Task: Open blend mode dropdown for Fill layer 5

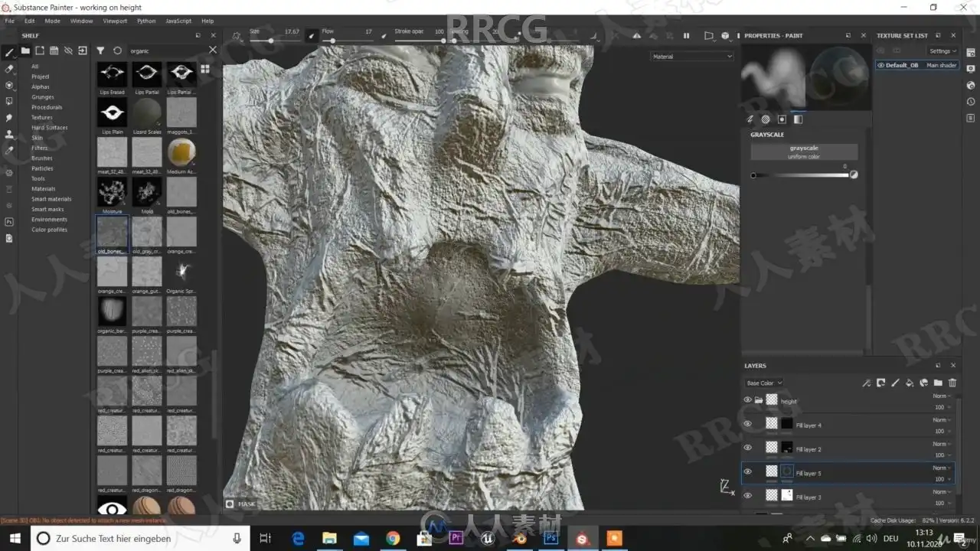Action: tap(942, 468)
